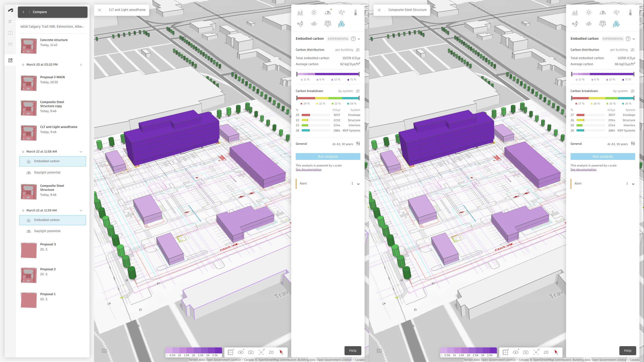Open Carbon distribution filter settings
This screenshot has width=644, height=362.
358,50
